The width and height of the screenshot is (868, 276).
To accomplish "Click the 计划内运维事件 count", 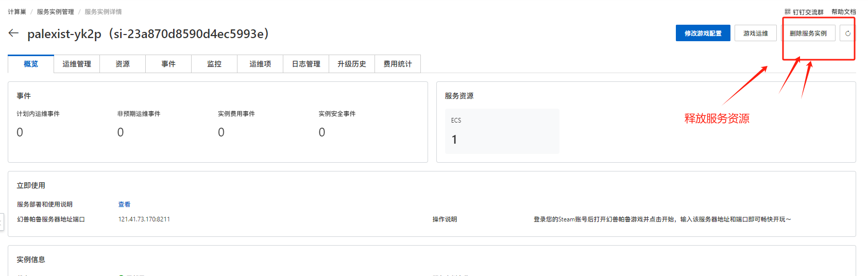I will 20,132.
